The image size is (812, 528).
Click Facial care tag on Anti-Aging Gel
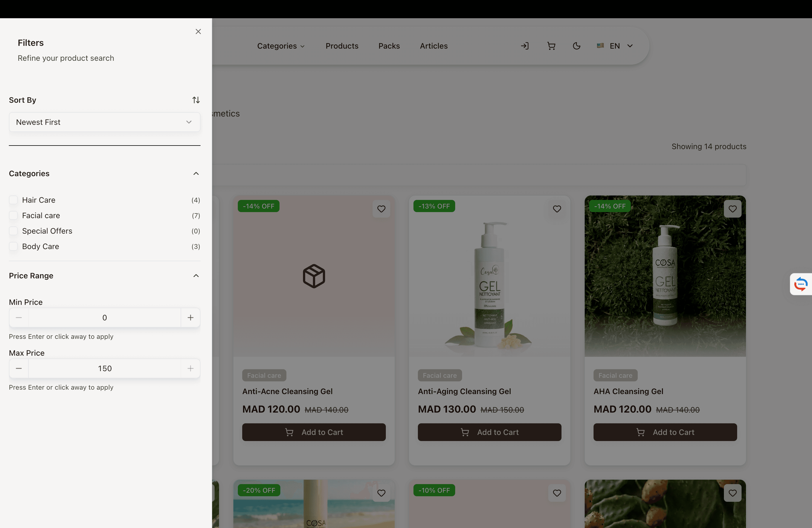440,375
